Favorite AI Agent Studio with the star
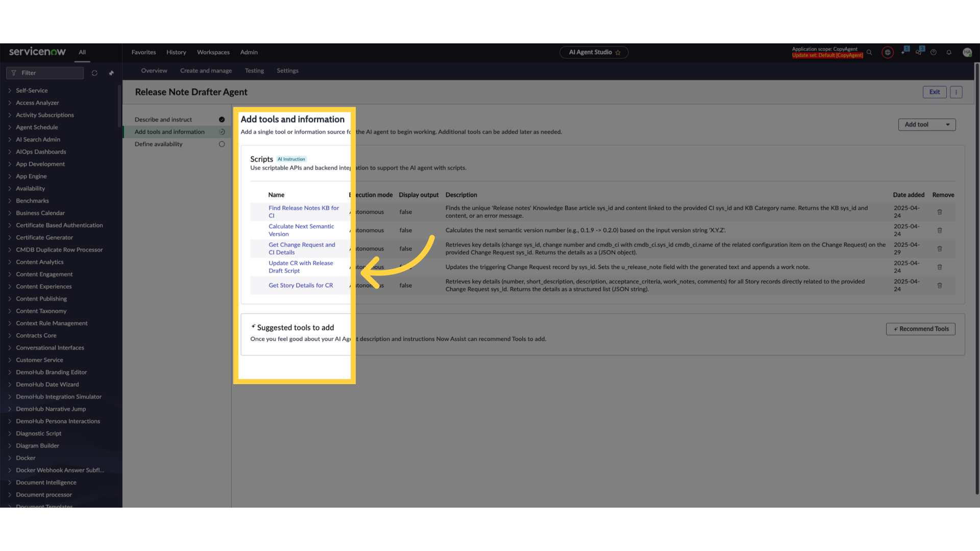 (618, 53)
